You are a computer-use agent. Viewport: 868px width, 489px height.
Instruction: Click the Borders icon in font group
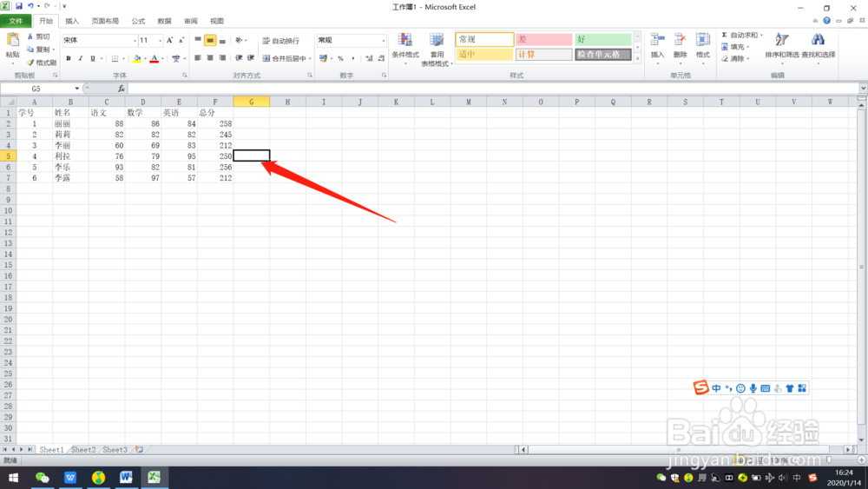[x=115, y=58]
